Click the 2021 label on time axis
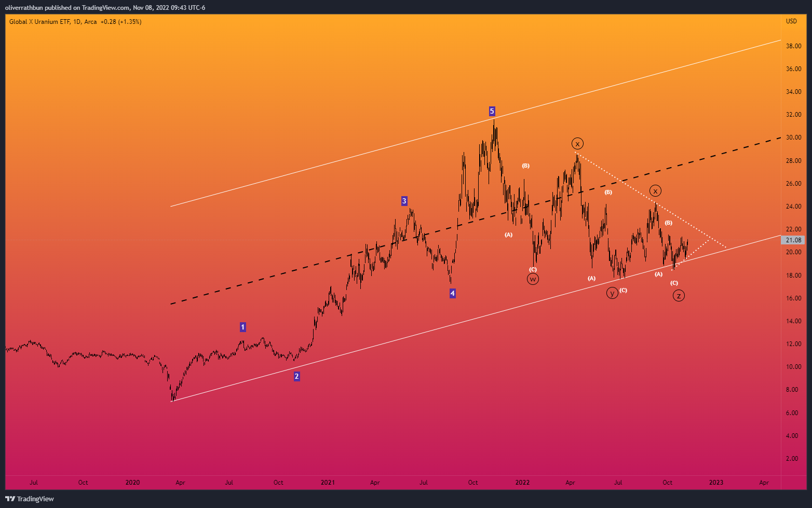The image size is (812, 508). coord(328,483)
